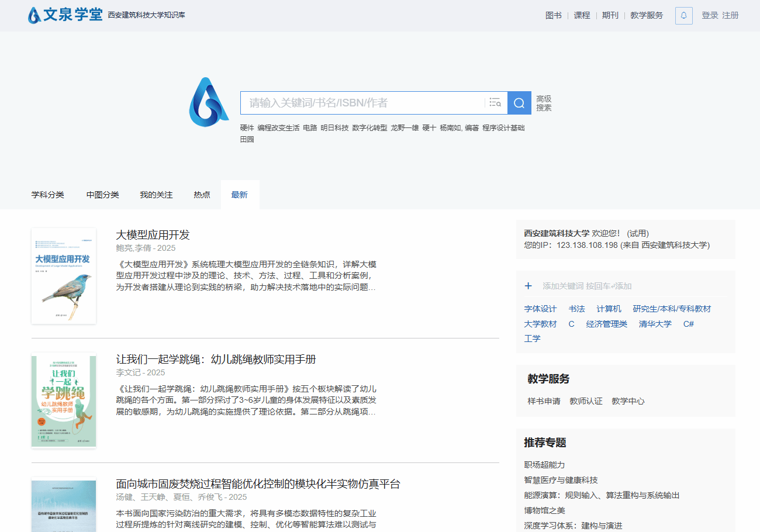
Task: Click the 样书申请 teaching service link
Action: tap(544, 401)
